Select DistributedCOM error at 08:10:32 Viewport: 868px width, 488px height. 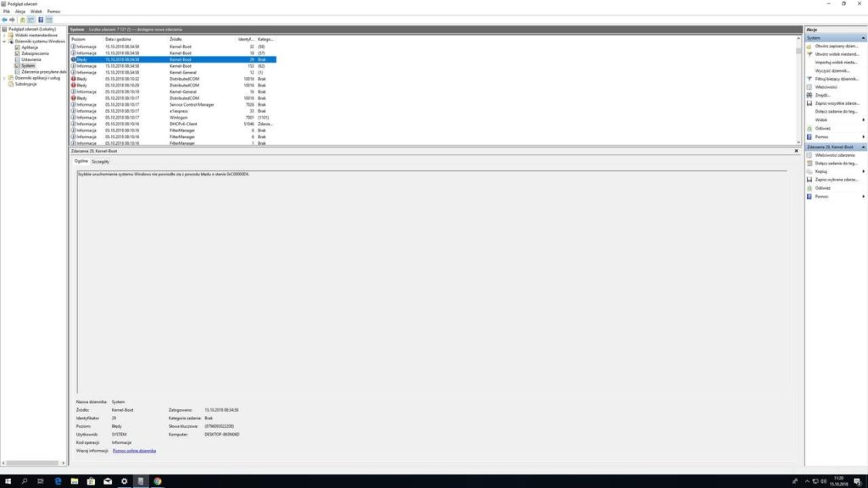173,79
